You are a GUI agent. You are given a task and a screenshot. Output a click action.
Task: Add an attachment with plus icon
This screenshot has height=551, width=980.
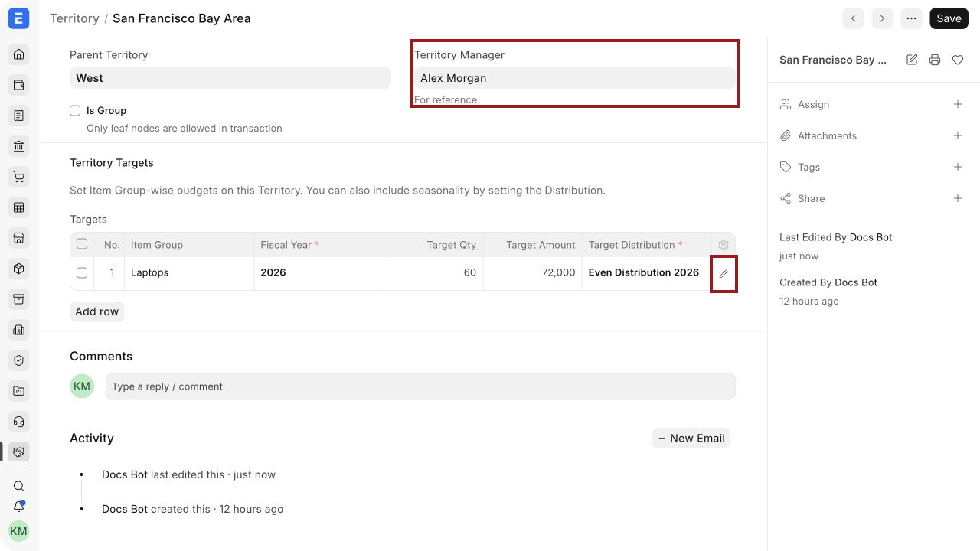(x=958, y=135)
